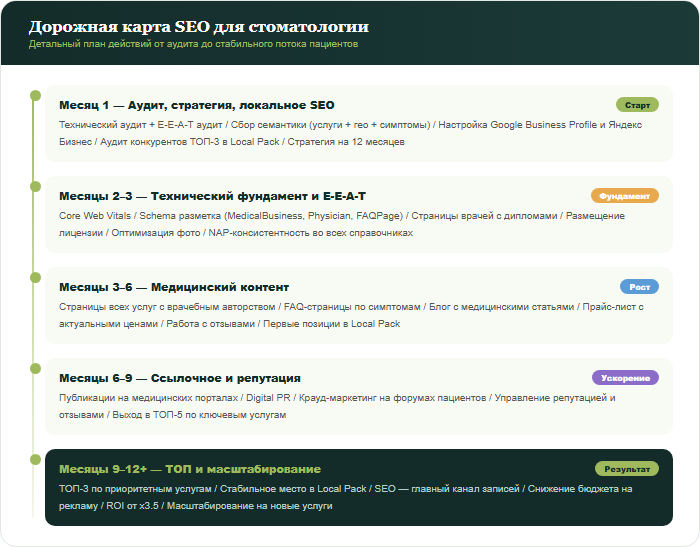Click the green 'Результат' badge
Image resolution: width=700 pixels, height=547 pixels.
pos(627,469)
